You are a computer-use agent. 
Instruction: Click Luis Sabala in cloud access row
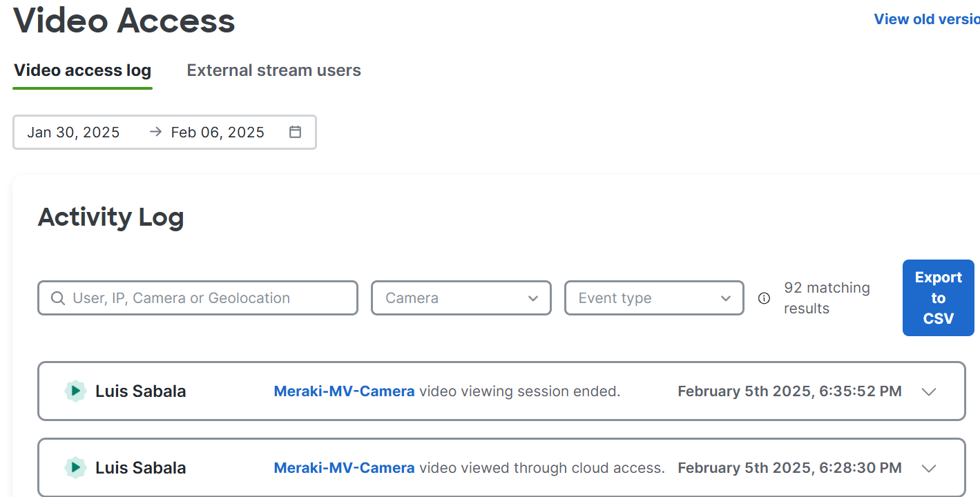(140, 467)
